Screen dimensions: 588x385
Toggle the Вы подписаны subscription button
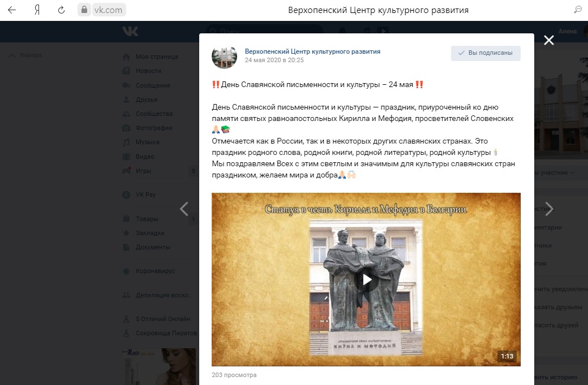pos(486,53)
